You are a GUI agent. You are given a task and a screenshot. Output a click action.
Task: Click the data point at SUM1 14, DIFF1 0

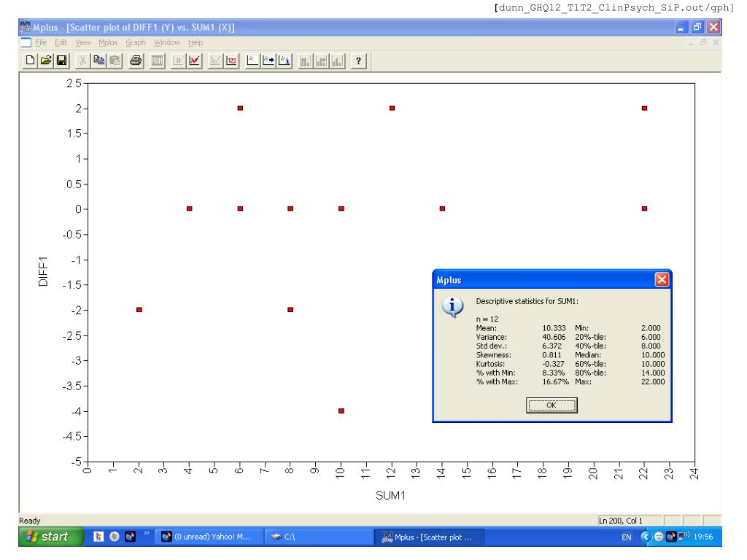tap(443, 209)
